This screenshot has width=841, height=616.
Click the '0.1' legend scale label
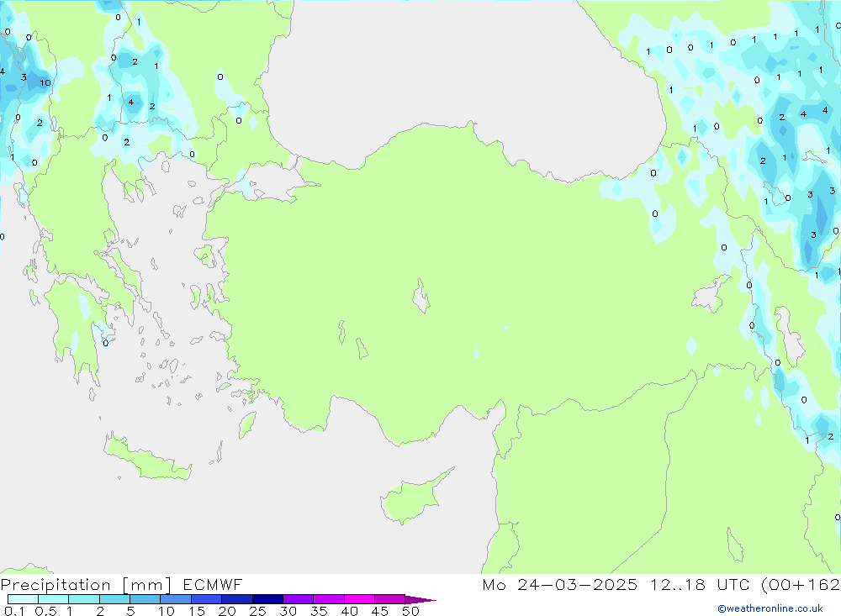point(14,611)
